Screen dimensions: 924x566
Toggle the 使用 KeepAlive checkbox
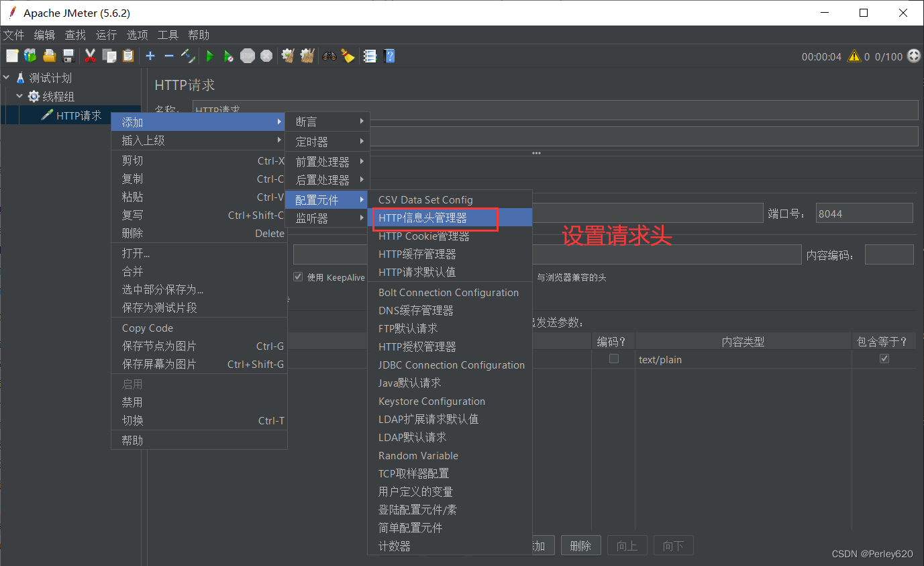298,277
